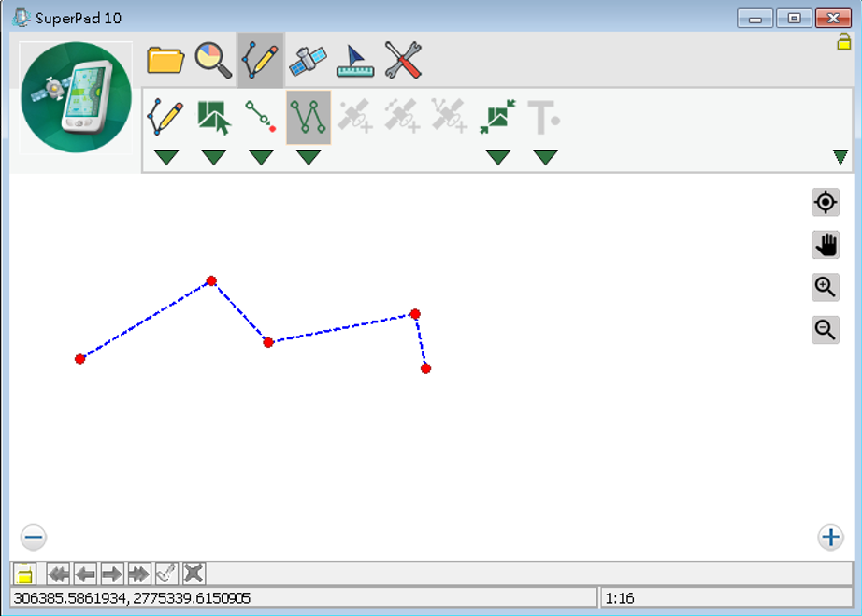
Task: Close the SuperPad 10 window
Action: coord(833,19)
